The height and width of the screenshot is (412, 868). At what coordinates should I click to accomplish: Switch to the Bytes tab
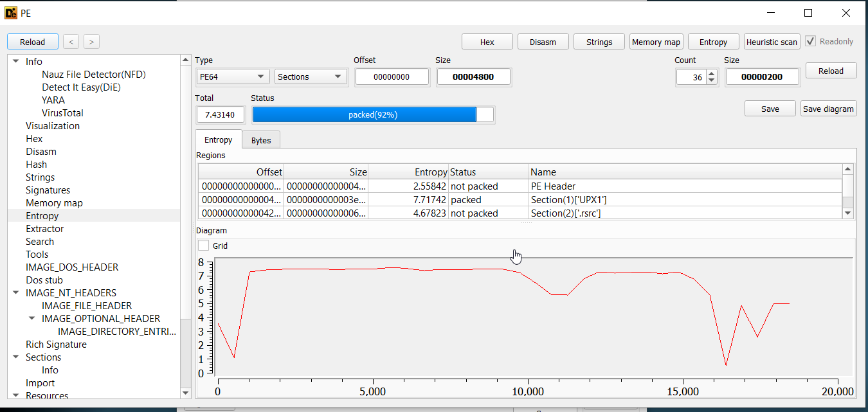pyautogui.click(x=260, y=140)
